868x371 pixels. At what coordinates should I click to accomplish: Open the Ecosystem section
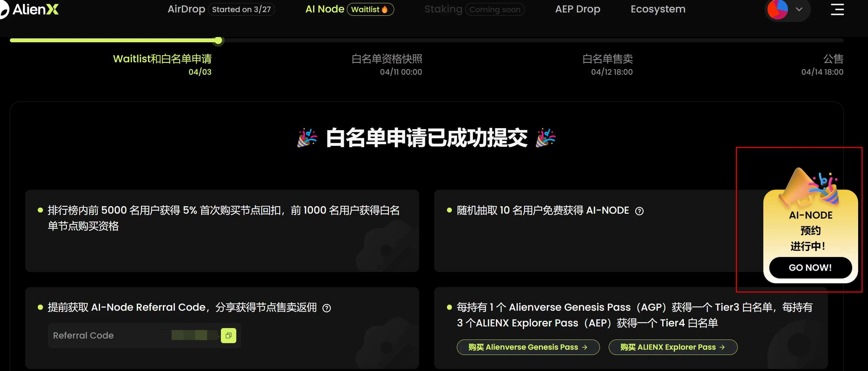[657, 9]
